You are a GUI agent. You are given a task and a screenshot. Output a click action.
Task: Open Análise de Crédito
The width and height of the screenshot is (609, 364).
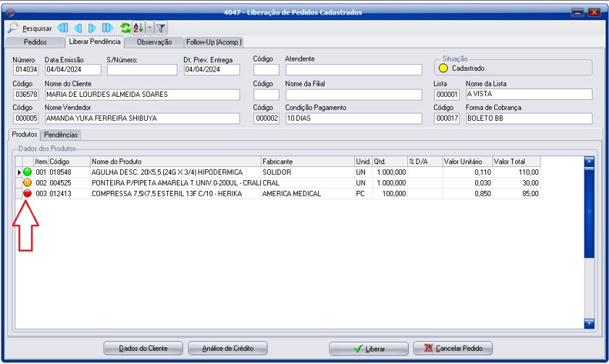point(227,349)
